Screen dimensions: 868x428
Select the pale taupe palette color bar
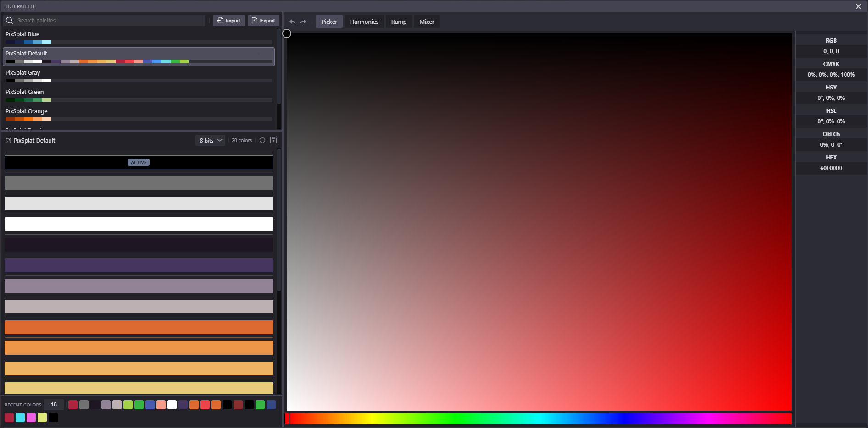139,307
